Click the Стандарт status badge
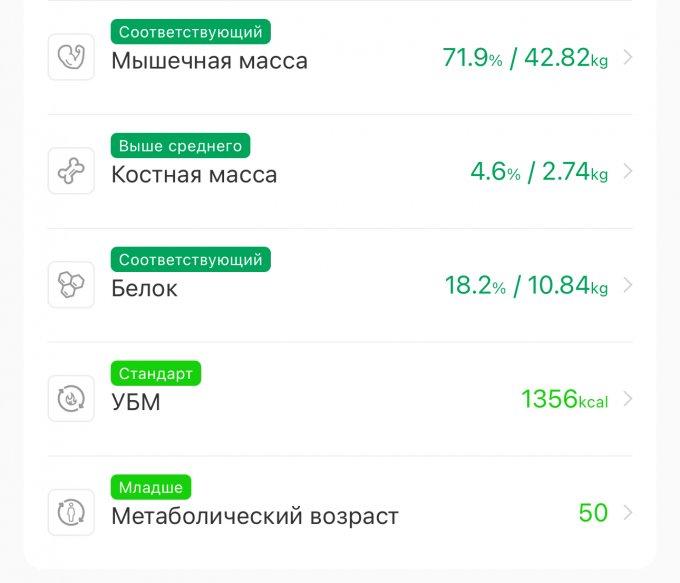The height and width of the screenshot is (583, 680). 156,374
